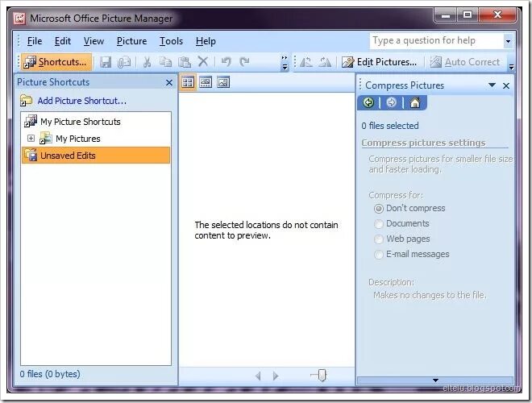Screen dimensions: 532x403
Task: Switch to Single Picture view
Action: click(x=223, y=82)
